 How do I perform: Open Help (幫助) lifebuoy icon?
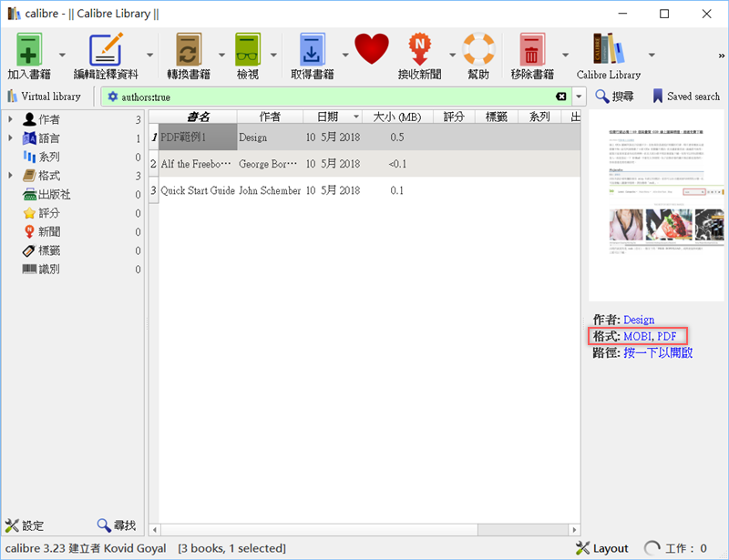(x=478, y=49)
